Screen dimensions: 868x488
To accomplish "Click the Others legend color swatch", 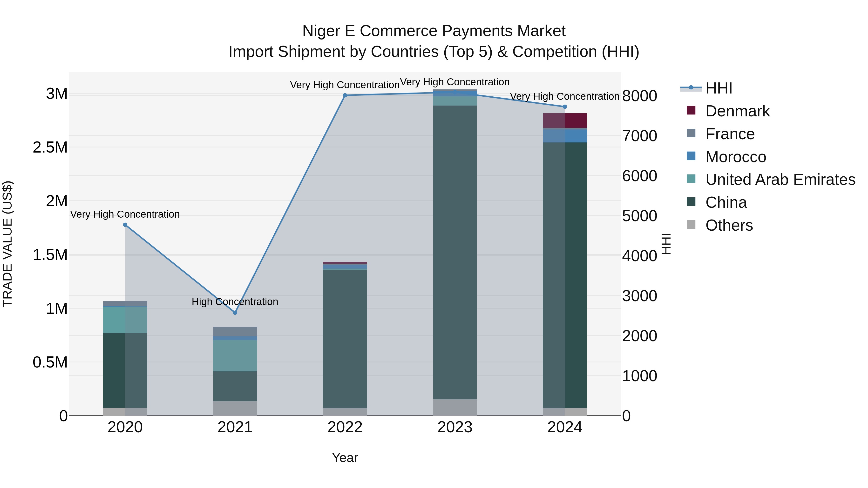I will point(691,225).
